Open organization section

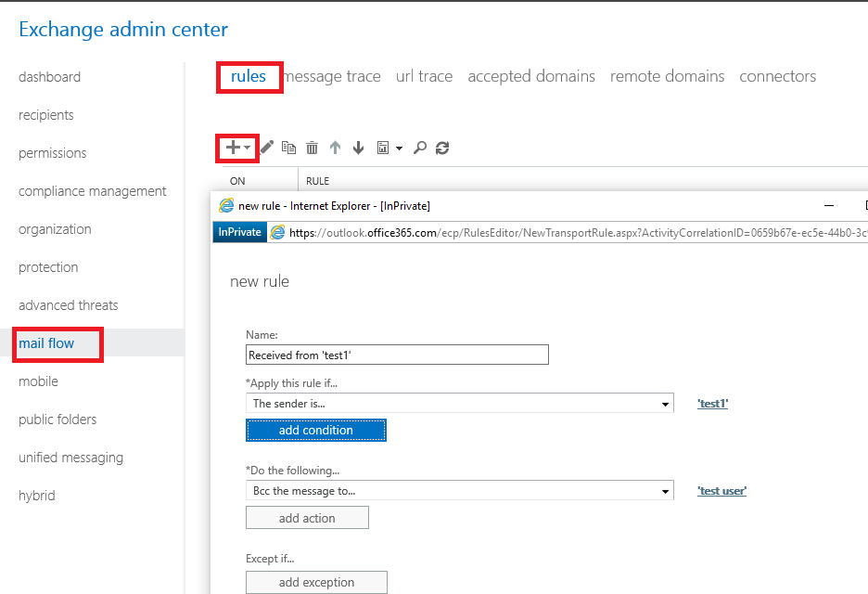[x=55, y=229]
